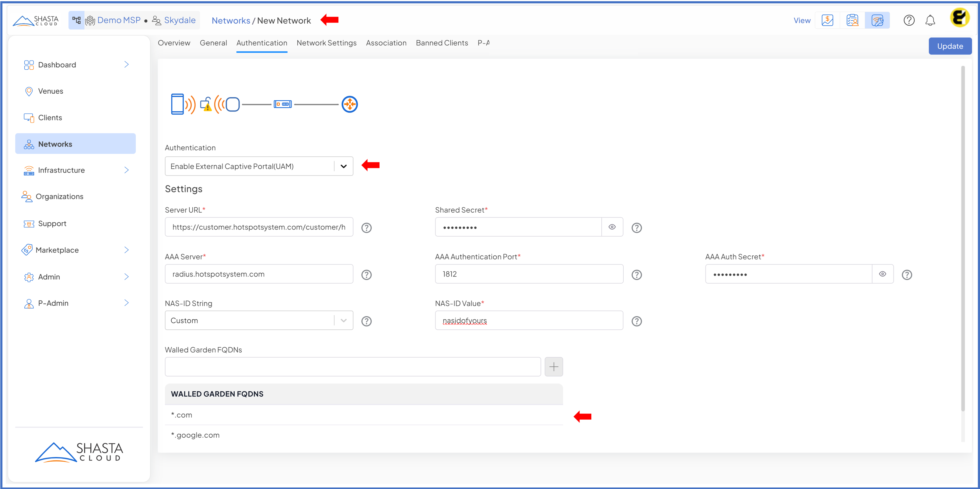Click the organization tree icon before Demo MSP

coord(76,20)
